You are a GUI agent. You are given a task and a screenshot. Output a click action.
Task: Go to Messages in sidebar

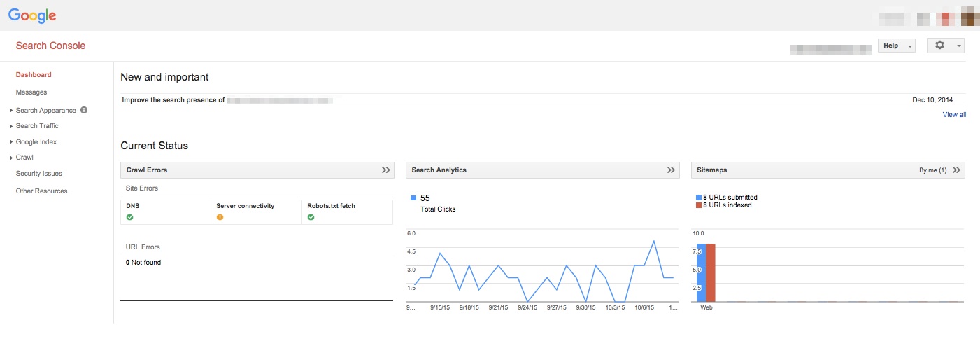click(31, 92)
